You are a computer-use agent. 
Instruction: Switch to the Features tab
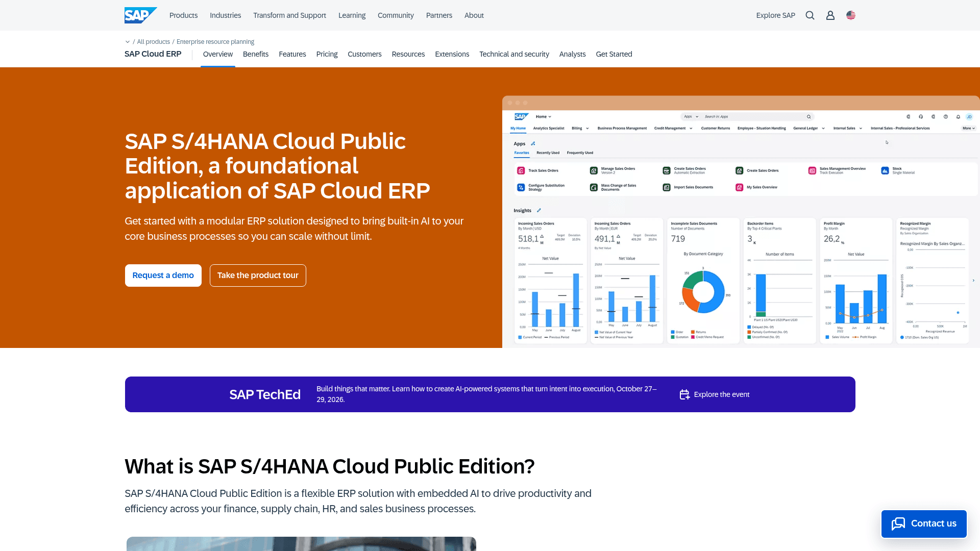292,54
